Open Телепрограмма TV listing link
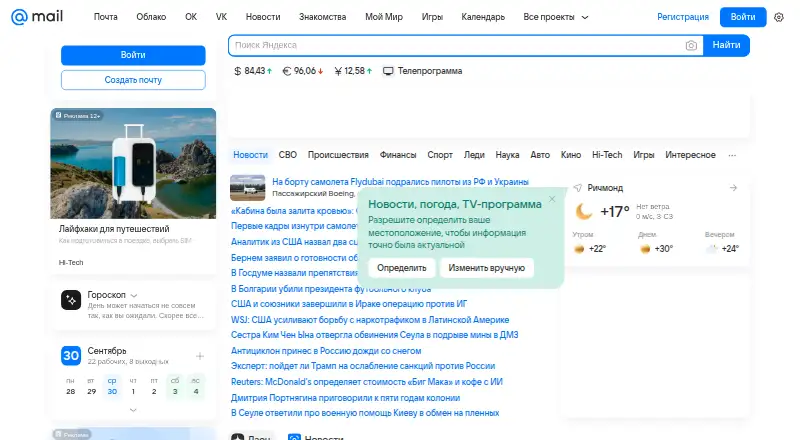 click(x=423, y=71)
